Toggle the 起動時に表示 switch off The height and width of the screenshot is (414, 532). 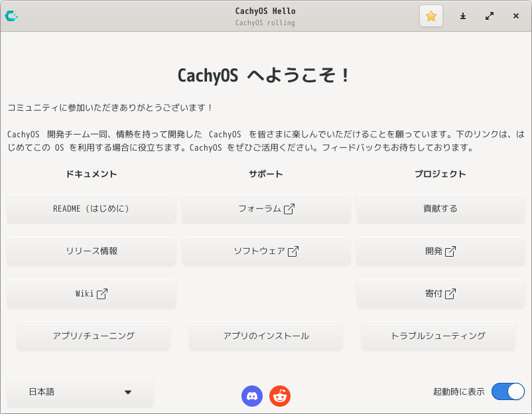[508, 391]
